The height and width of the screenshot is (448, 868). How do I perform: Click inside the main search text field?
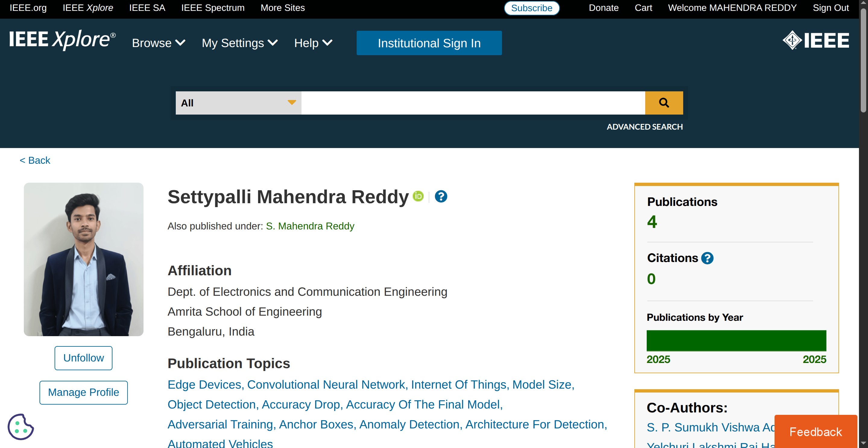[473, 103]
